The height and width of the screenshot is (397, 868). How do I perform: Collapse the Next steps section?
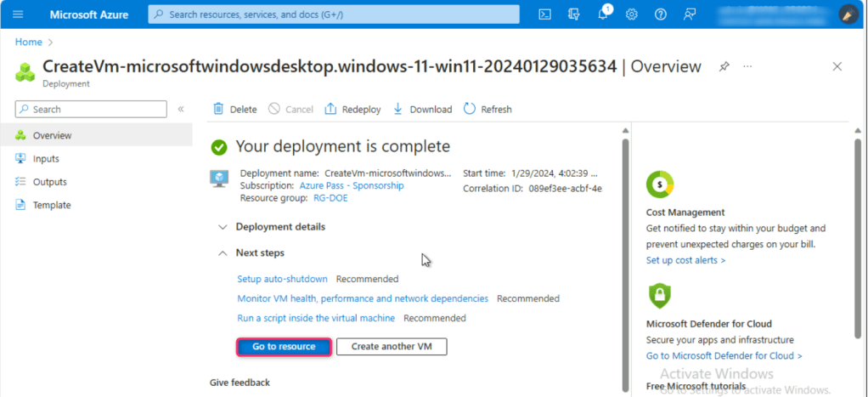[223, 253]
